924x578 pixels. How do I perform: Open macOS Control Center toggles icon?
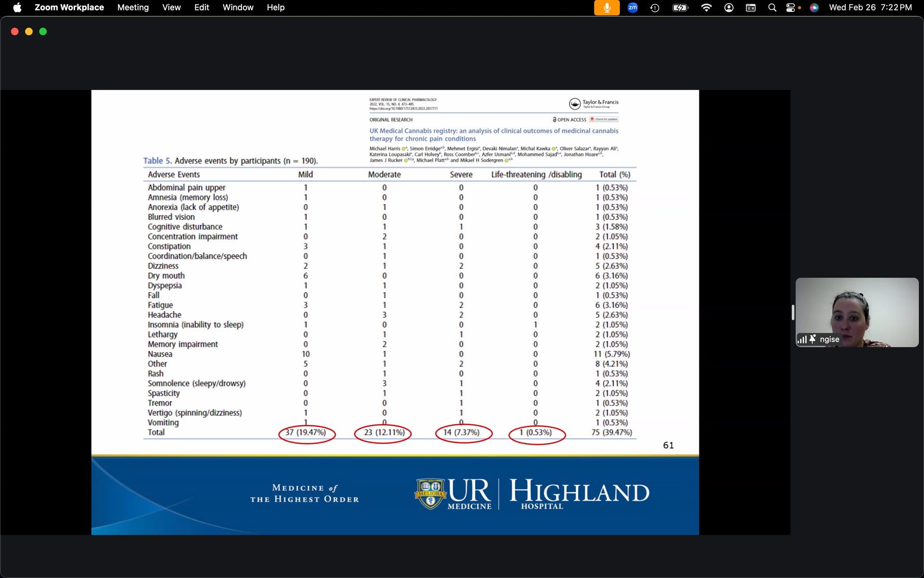point(790,8)
